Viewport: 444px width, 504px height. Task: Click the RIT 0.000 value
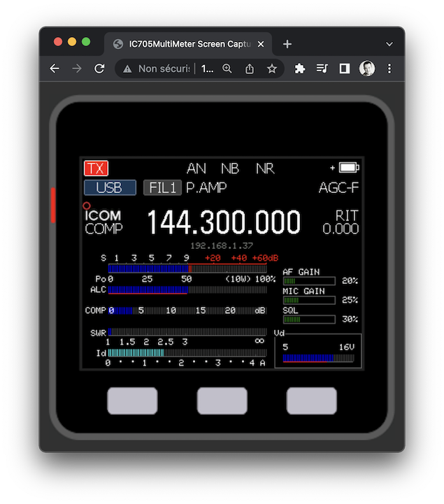341,229
